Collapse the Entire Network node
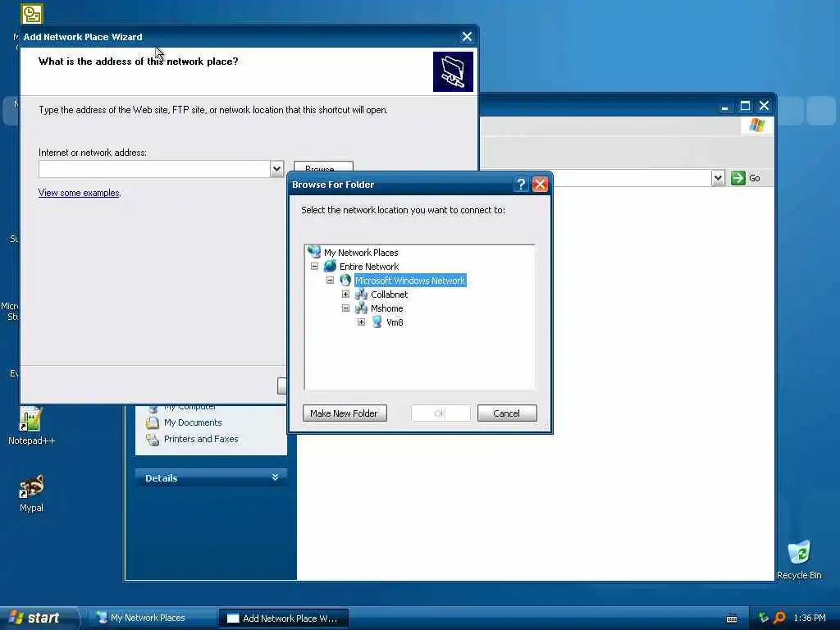Viewport: 840px width, 630px height. point(314,267)
